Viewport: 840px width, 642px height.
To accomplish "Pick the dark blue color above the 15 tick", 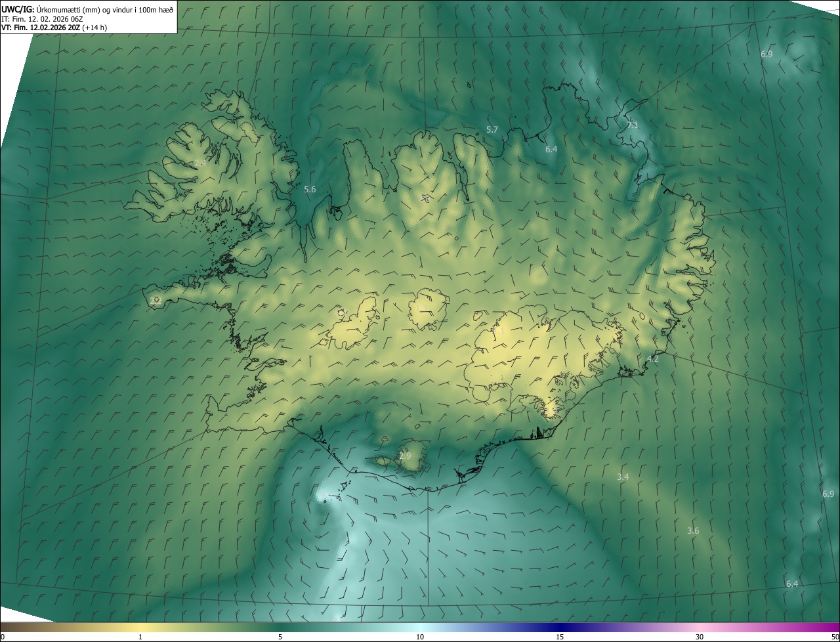I will point(560,627).
